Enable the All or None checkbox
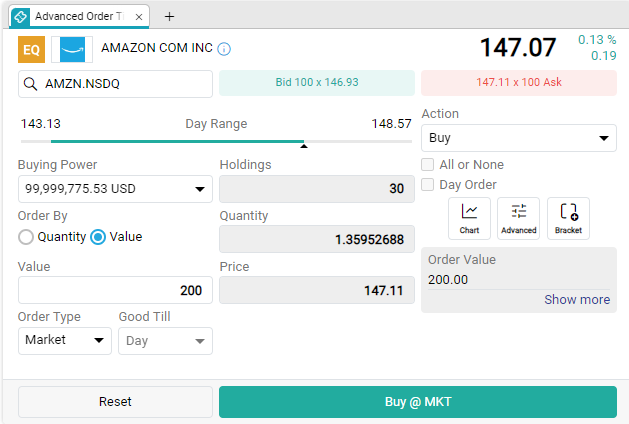 point(428,164)
